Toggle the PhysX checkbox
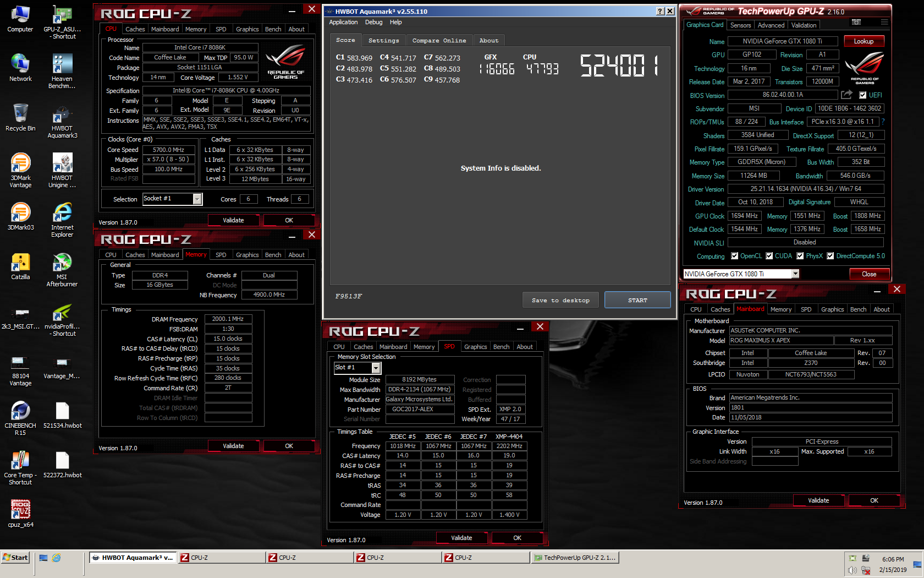 (800, 256)
